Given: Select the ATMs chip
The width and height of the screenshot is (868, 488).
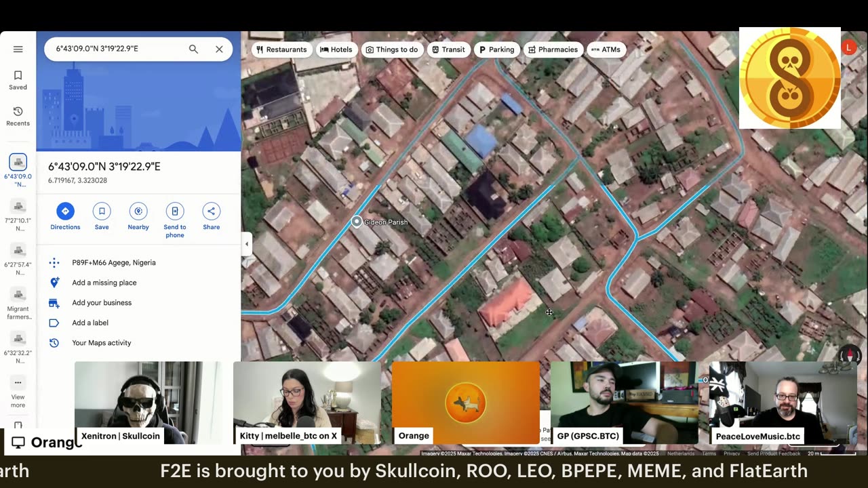Looking at the screenshot, I should pos(606,49).
